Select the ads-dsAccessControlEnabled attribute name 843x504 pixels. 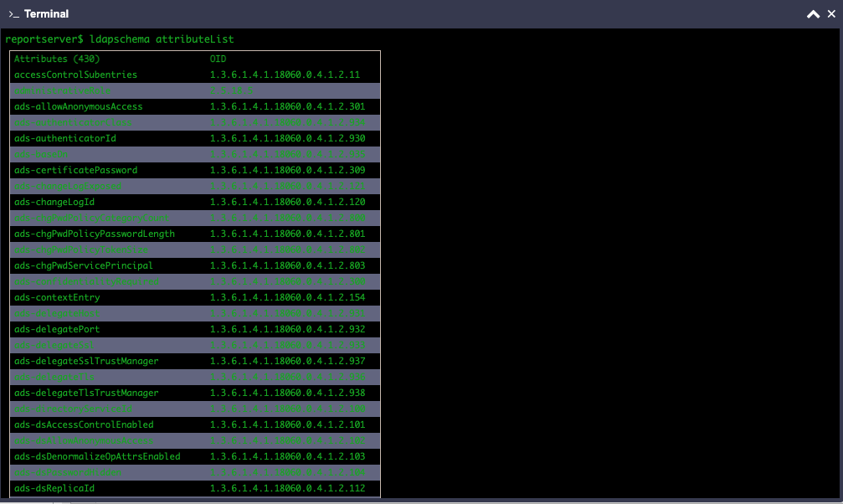tap(84, 424)
